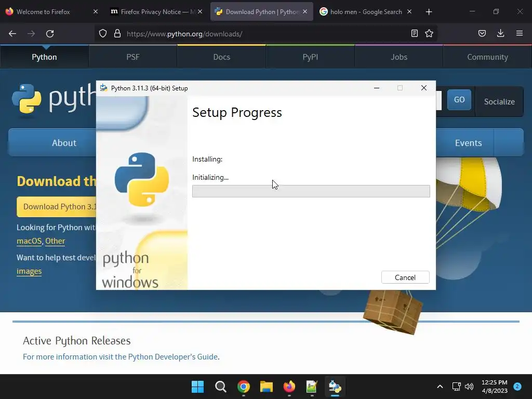Click the Firefox taskbar icon
Image resolution: width=532 pixels, height=399 pixels.
289,387
